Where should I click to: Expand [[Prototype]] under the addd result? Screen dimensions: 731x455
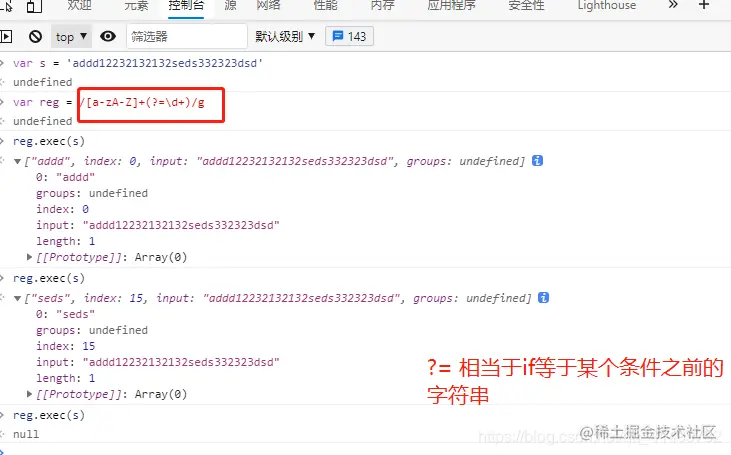click(29, 257)
